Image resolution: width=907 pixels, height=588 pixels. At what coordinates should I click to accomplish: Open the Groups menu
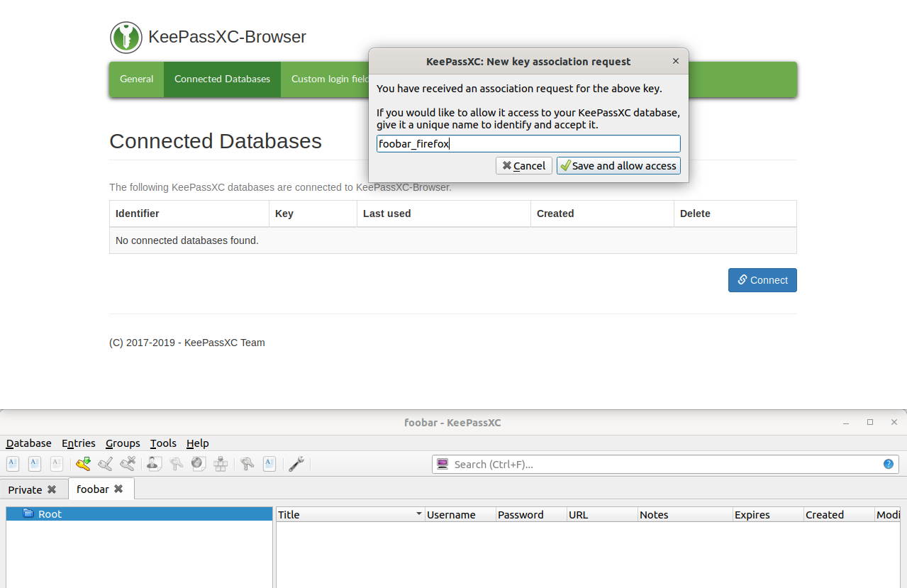(x=123, y=443)
